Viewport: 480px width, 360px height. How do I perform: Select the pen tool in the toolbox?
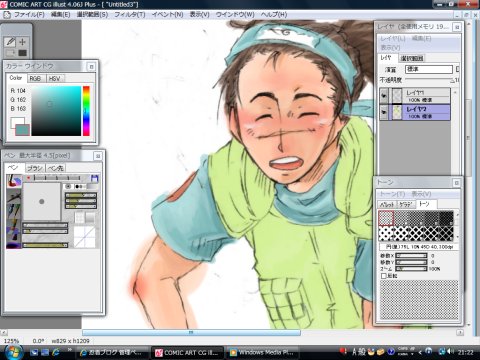[10, 42]
